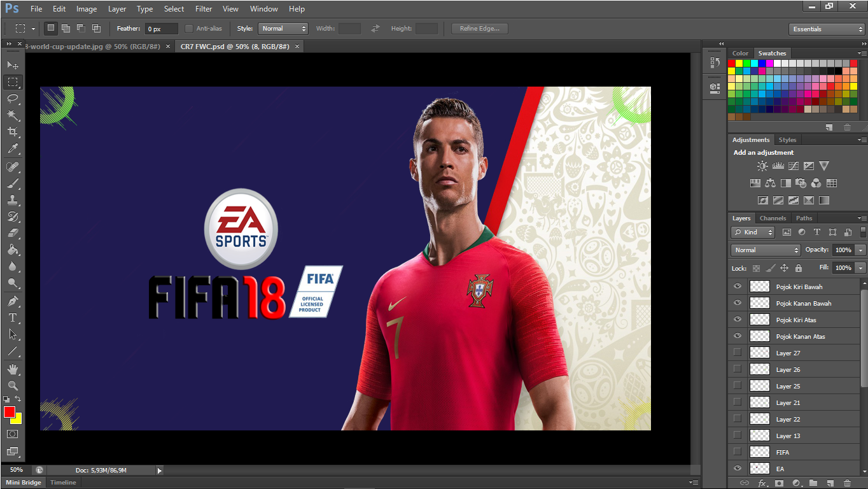Toggle layer filtering switch on or off

coord(863,232)
